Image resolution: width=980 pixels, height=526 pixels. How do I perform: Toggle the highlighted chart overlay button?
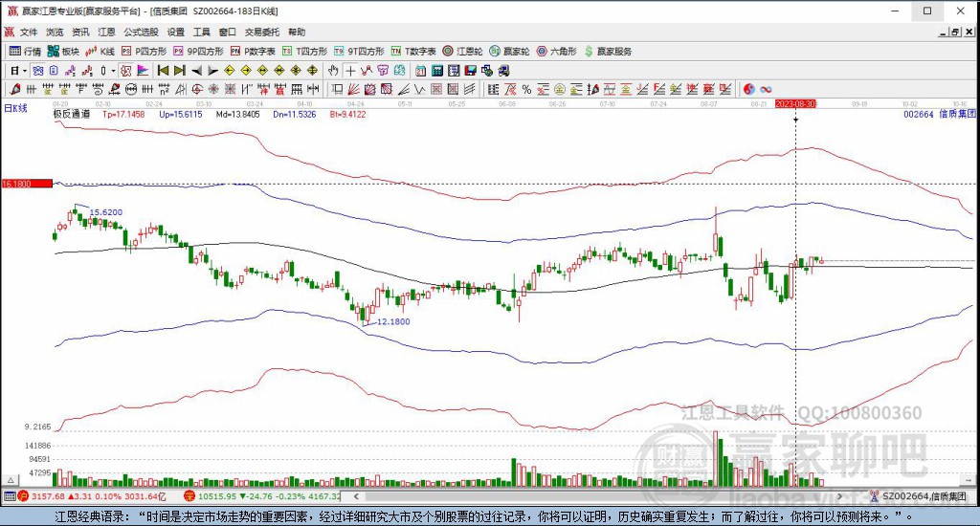(x=125, y=71)
